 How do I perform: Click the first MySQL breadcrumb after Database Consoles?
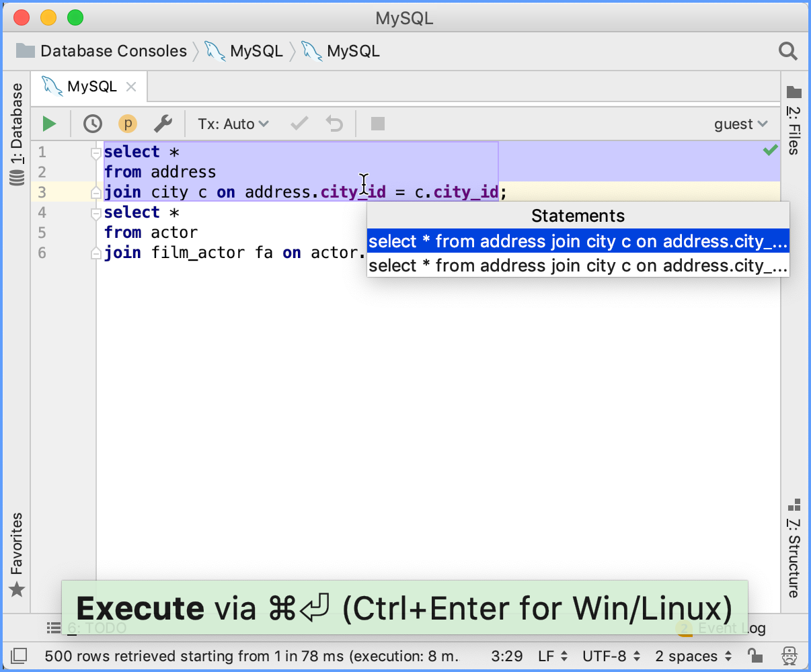244,51
